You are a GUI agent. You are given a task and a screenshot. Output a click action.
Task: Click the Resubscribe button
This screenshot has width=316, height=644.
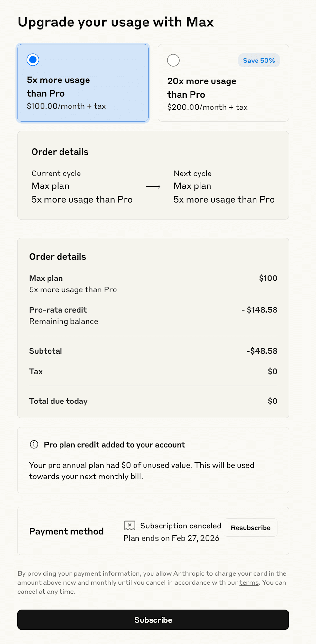tap(250, 528)
